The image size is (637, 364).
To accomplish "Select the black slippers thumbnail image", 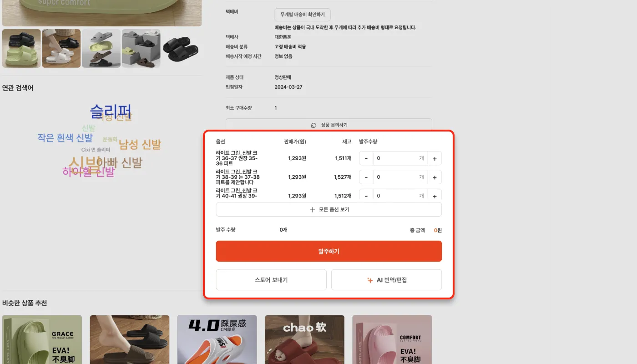I will [x=181, y=49].
